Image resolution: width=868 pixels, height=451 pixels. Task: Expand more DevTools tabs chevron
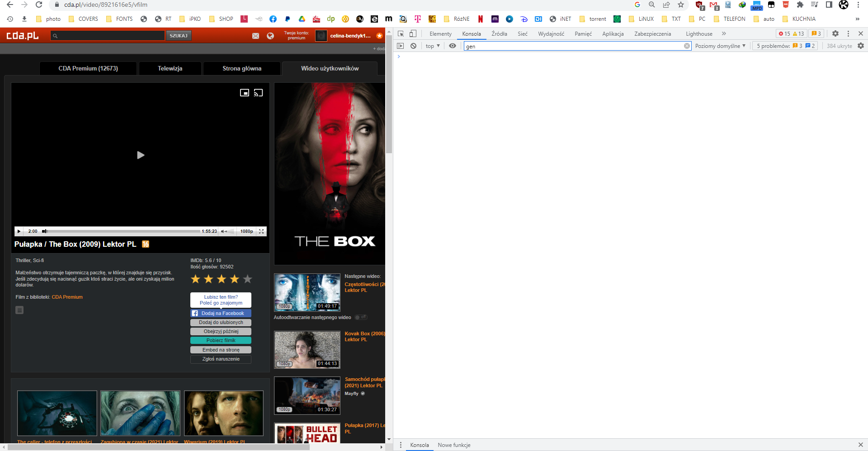click(724, 33)
